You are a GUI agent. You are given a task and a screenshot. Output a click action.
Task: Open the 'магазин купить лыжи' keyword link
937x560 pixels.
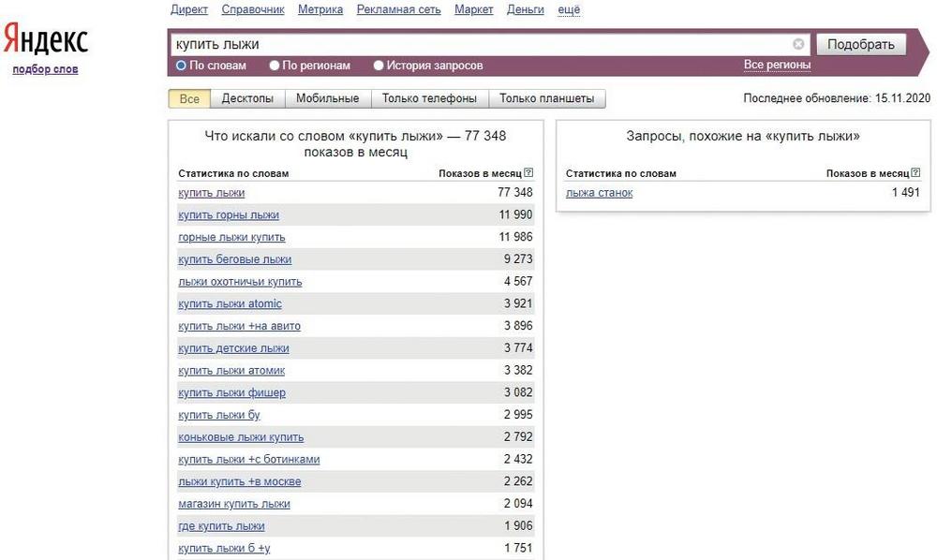[x=234, y=503]
